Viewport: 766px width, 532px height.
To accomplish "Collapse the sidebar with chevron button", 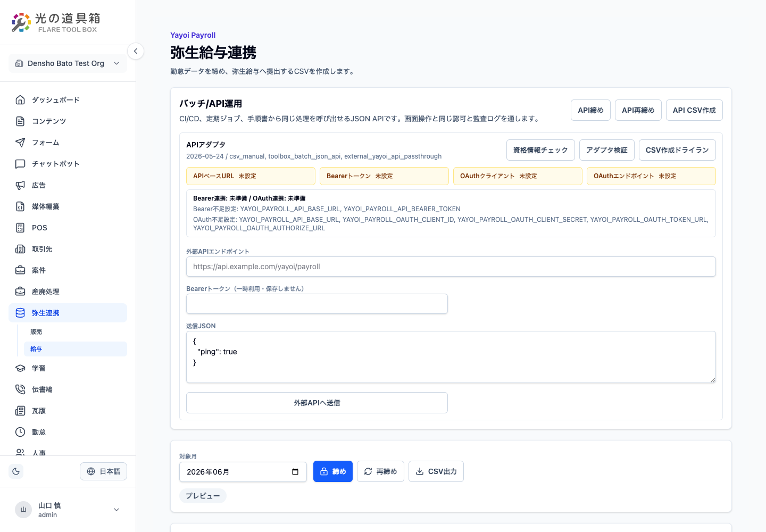I will point(136,51).
